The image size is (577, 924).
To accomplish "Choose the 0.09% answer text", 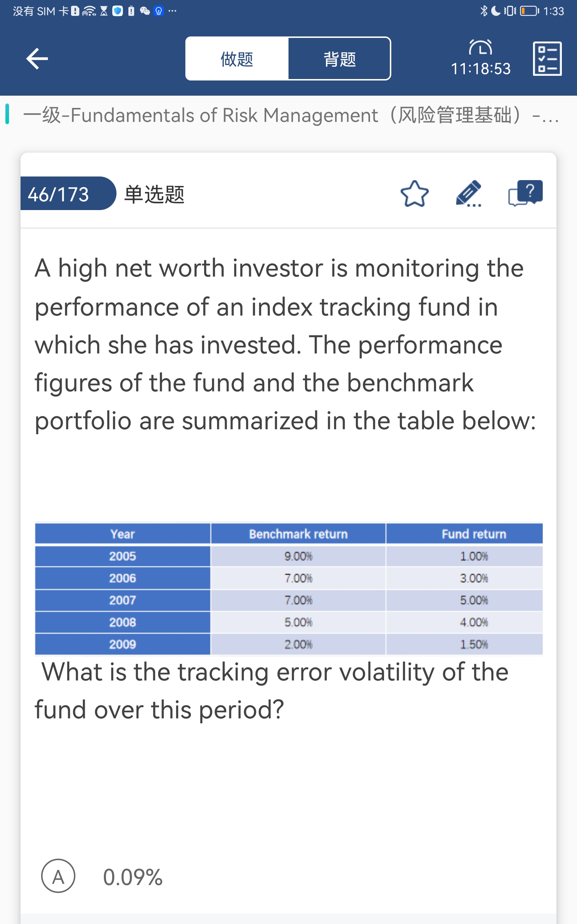I will click(133, 877).
